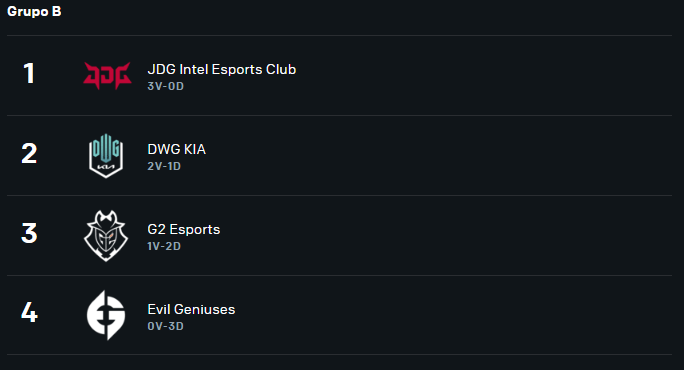Click rank number 2
This screenshot has width=684, height=370.
pos(29,154)
